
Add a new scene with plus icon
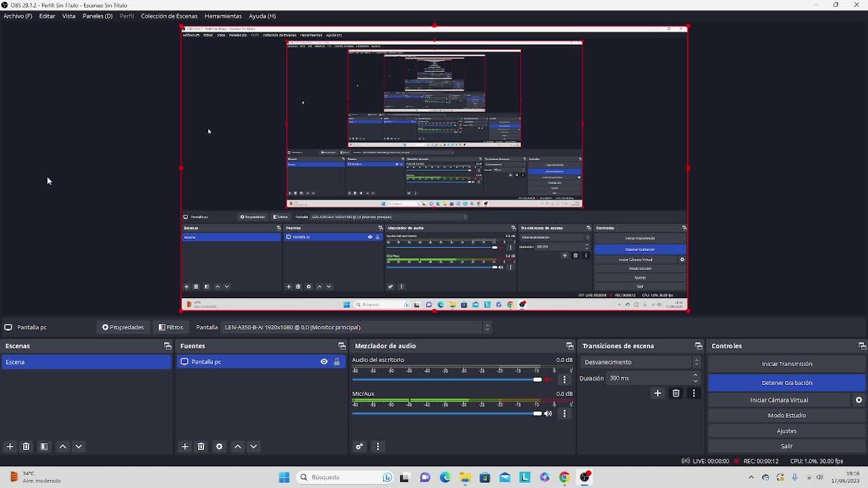(9, 447)
